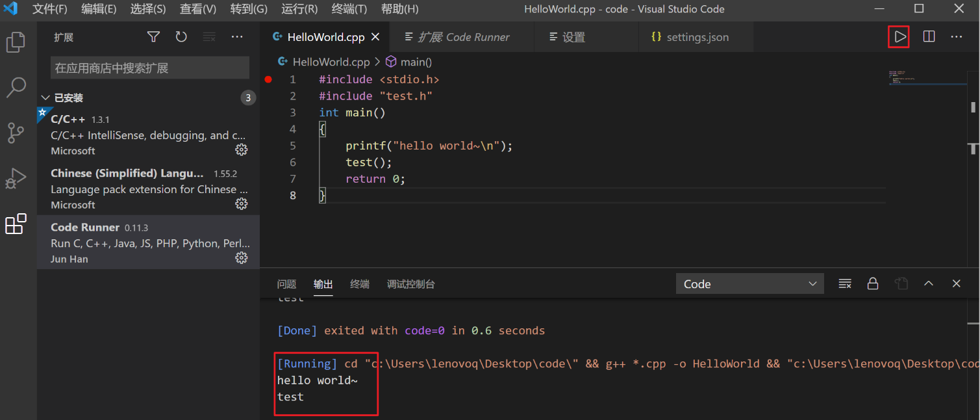Open Code Runner's settings gear
980x420 pixels.
241,257
